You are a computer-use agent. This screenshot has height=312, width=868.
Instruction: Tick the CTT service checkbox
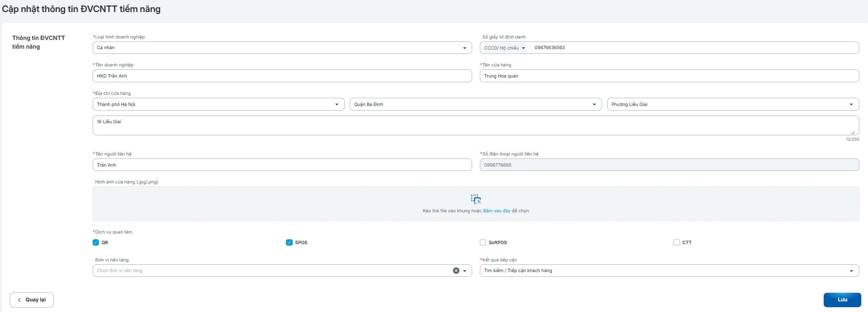coord(677,243)
